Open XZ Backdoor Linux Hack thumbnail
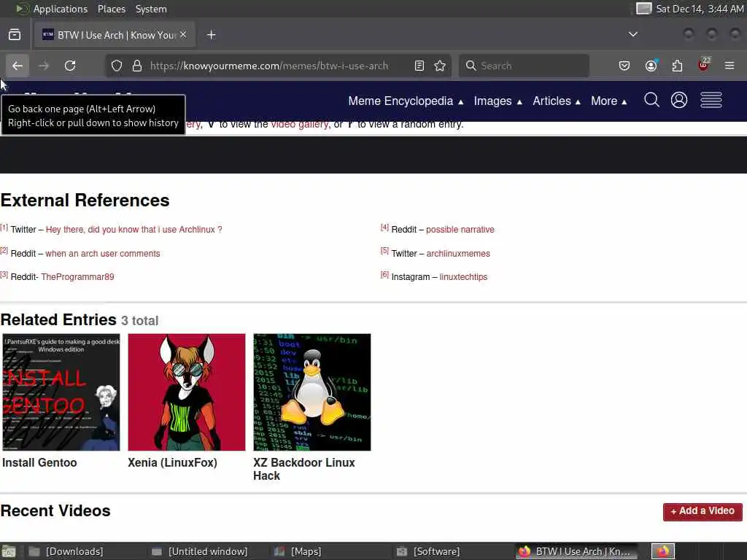Screen dimensions: 747x560 coord(312,392)
